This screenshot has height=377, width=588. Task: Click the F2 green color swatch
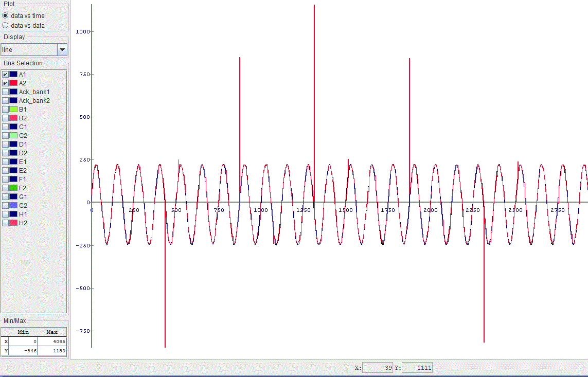point(13,188)
